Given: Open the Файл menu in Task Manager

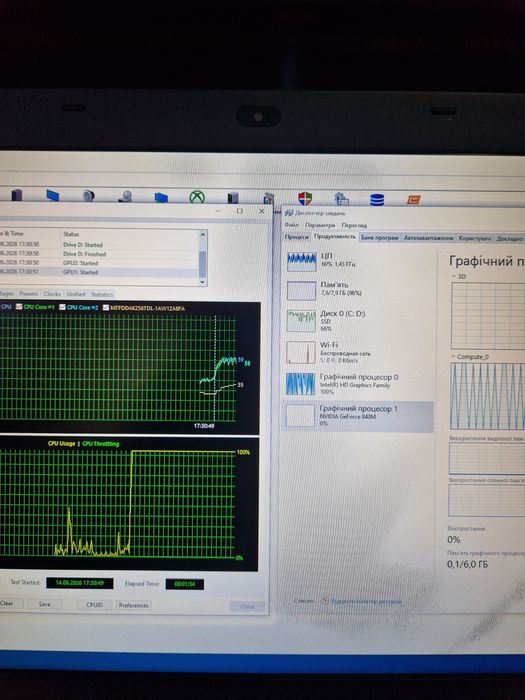Looking at the screenshot, I should pos(292,225).
